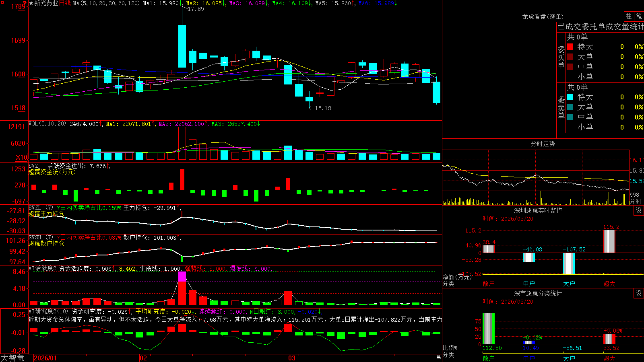Click the bright red 特大 buy-order swatch
The width and height of the screenshot is (644, 362).
pos(570,47)
